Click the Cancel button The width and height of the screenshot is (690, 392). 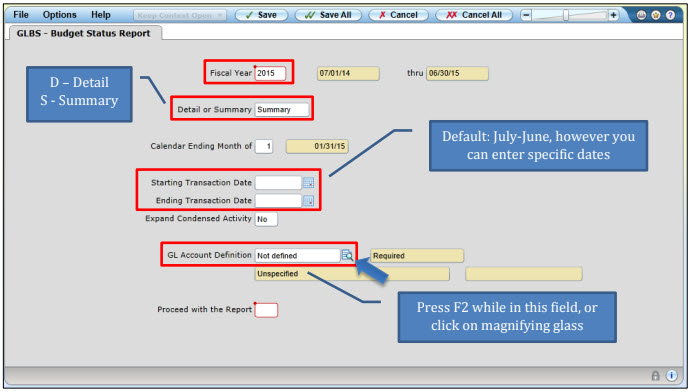click(398, 15)
